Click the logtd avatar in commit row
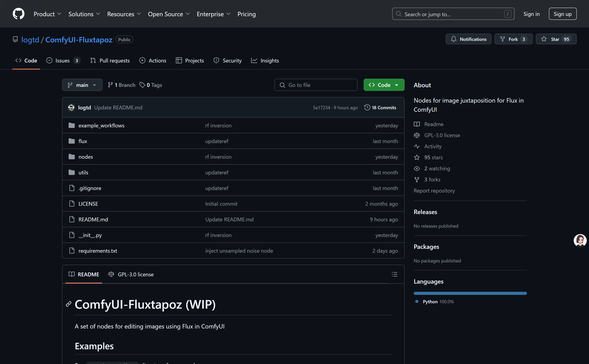 point(71,107)
